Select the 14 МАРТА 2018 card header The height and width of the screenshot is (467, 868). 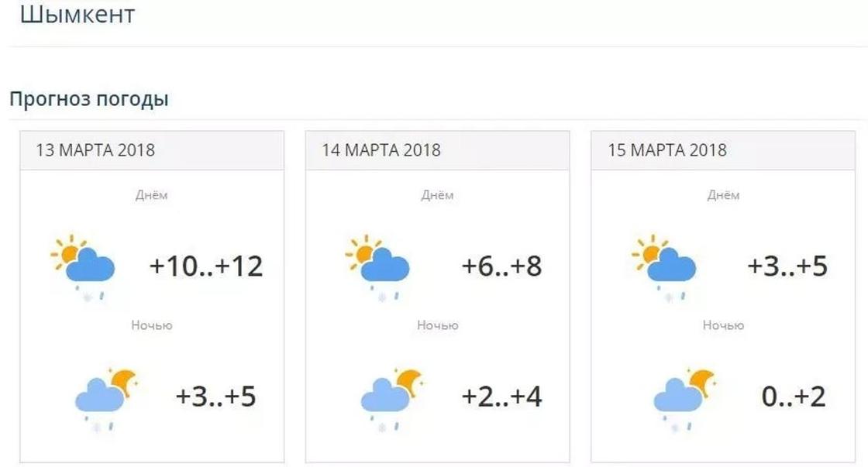coord(437,150)
